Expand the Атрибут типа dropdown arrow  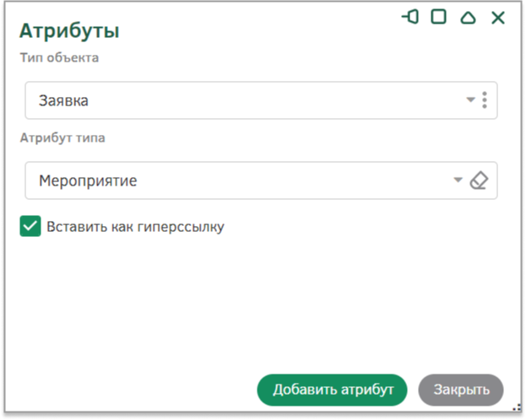click(458, 180)
